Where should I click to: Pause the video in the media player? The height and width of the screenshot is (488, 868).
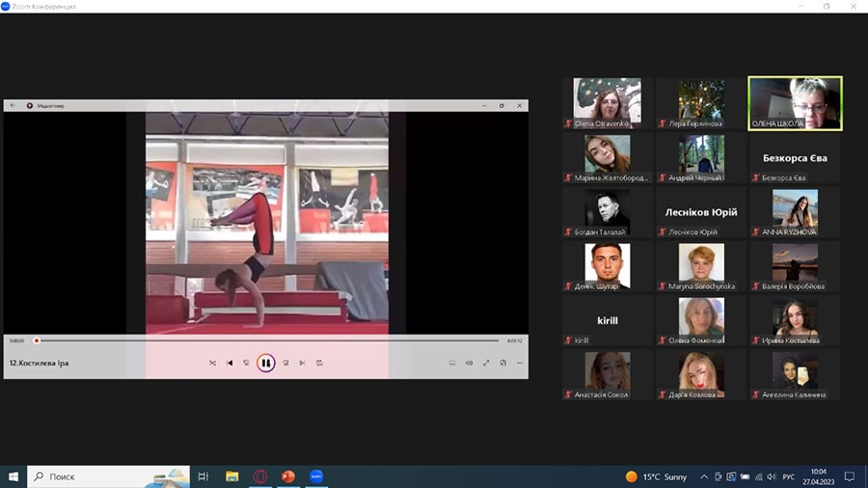coord(265,363)
